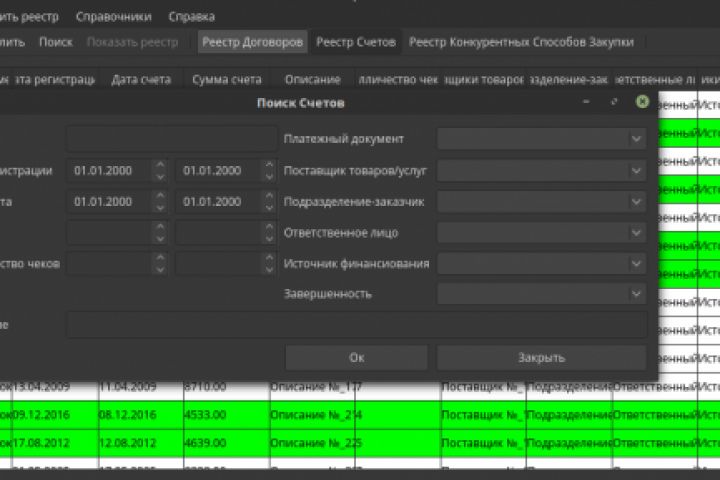The height and width of the screenshot is (480, 720).
Task: Decrease the second sum range value
Action: pyautogui.click(x=269, y=239)
